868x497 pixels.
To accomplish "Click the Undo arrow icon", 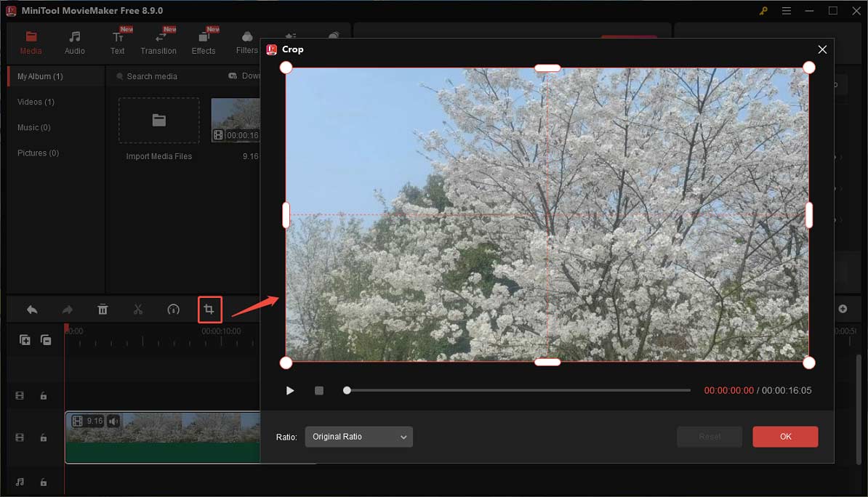I will [x=32, y=310].
